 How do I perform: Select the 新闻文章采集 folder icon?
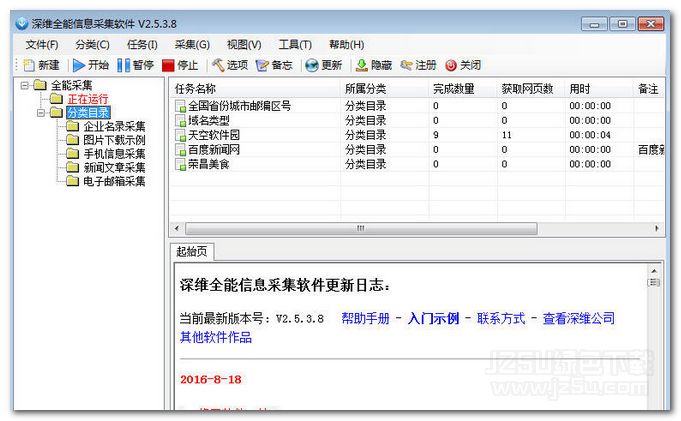72,167
